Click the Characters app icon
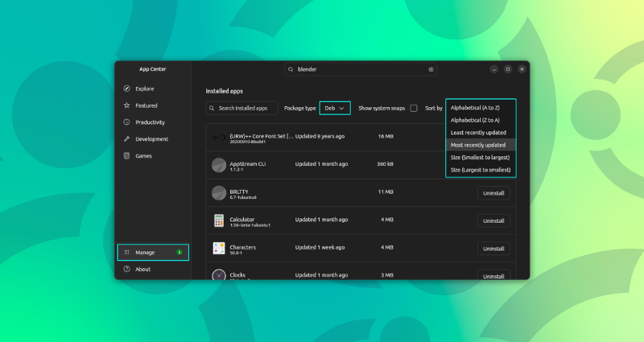644x342 pixels. click(219, 248)
